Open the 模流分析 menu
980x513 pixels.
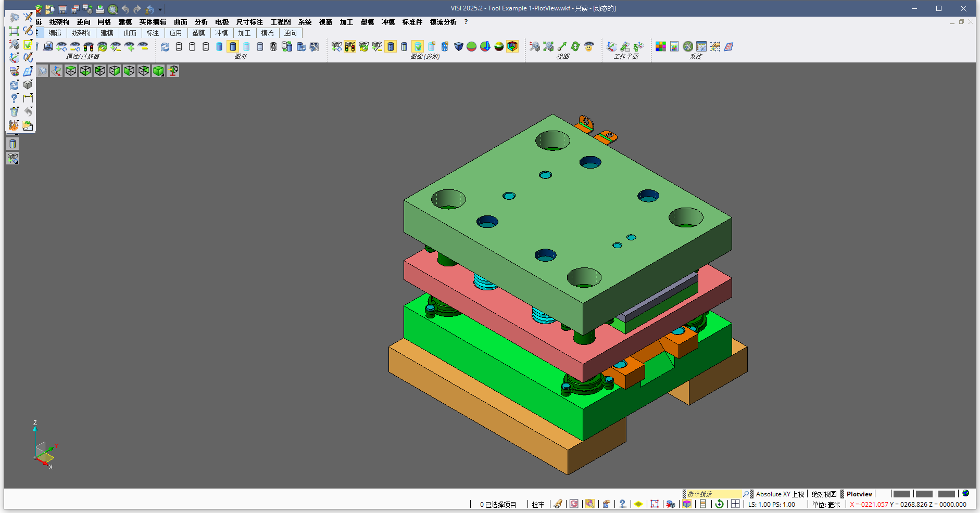click(x=443, y=22)
